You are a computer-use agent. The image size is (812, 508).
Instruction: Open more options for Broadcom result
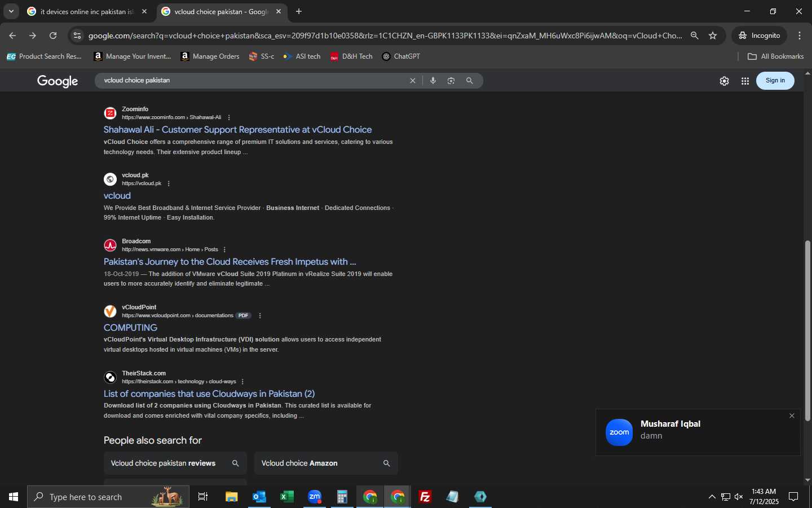(224, 249)
